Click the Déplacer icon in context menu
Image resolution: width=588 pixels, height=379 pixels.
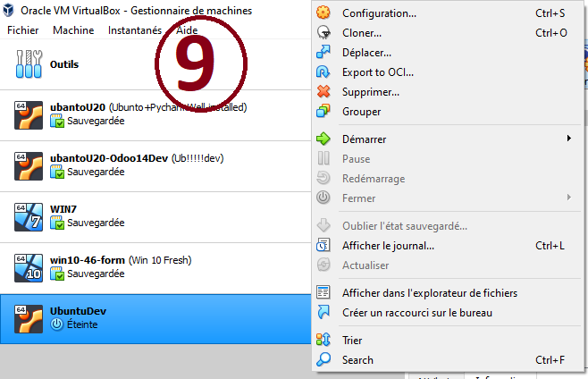pyautogui.click(x=324, y=53)
